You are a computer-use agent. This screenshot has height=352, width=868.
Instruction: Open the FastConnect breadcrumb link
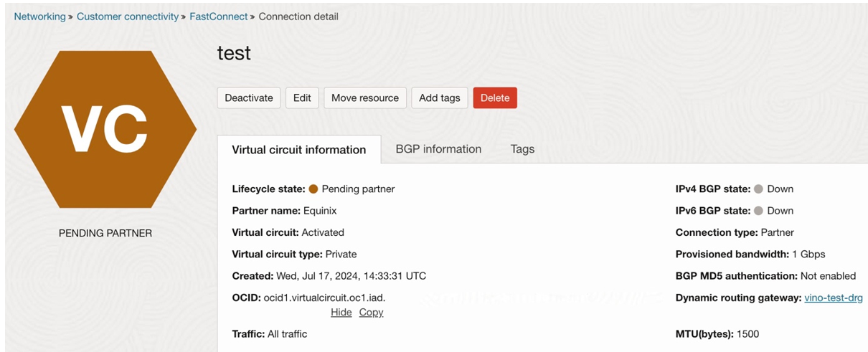pos(218,16)
